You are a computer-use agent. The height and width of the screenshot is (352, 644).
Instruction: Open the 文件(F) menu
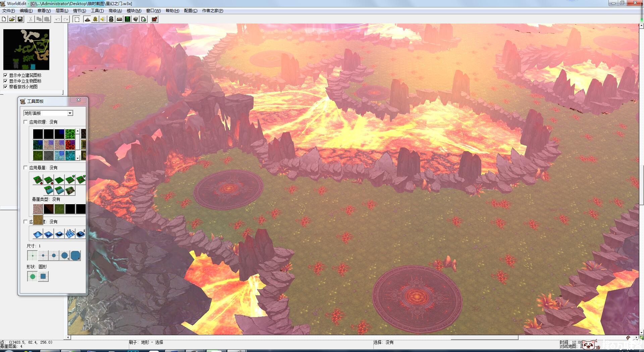pos(8,11)
